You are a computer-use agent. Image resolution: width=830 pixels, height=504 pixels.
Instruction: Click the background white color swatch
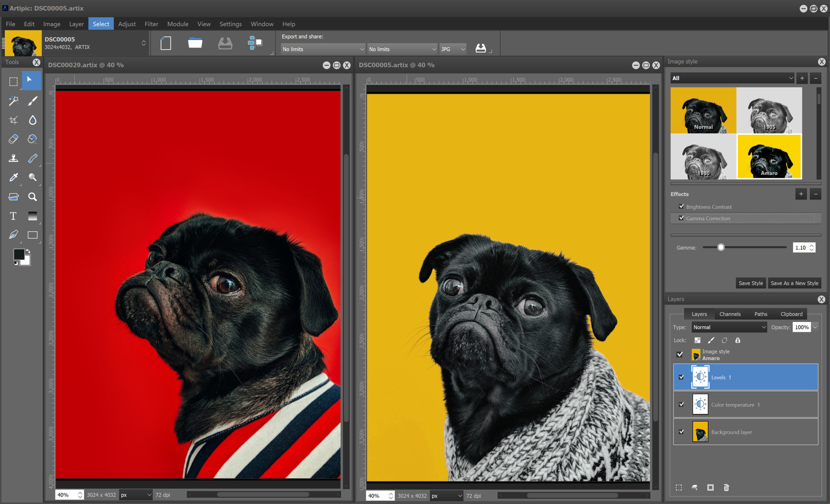coord(26,262)
